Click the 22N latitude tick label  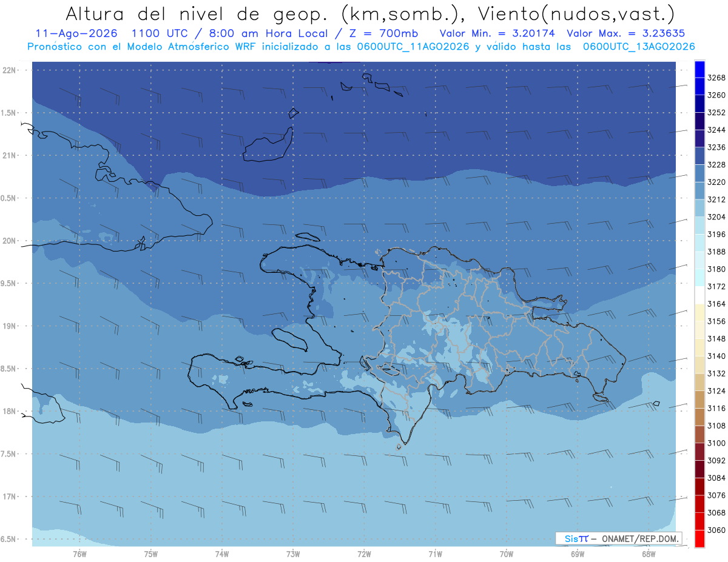[x=10, y=70]
